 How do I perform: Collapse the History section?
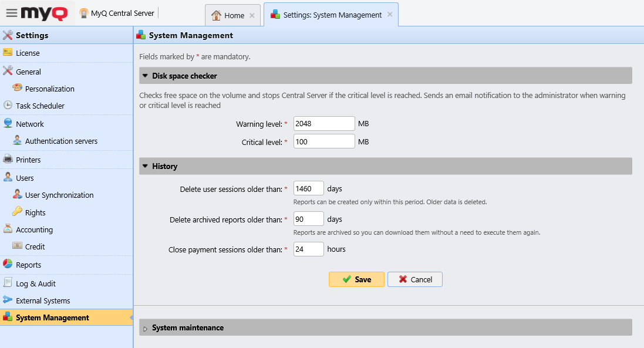[x=146, y=166]
